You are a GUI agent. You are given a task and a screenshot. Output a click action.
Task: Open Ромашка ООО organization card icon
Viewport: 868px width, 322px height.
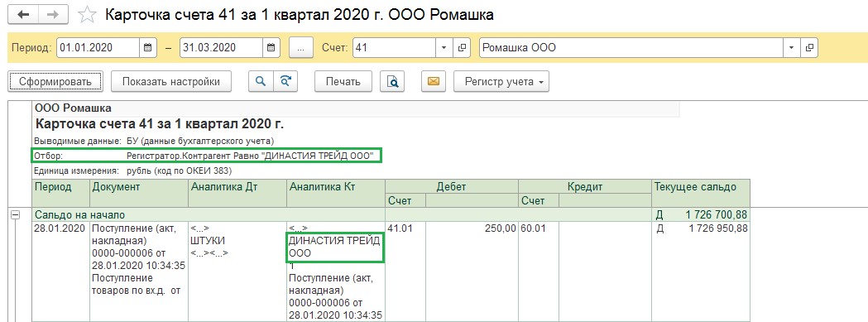point(809,48)
